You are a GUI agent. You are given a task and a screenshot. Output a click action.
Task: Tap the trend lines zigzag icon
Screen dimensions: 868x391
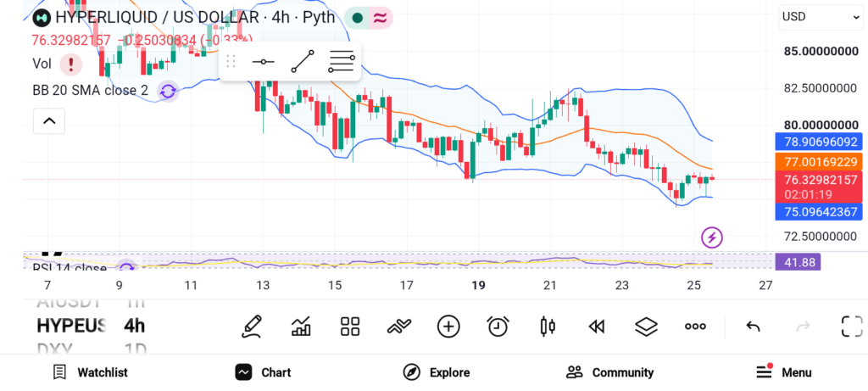[399, 327]
